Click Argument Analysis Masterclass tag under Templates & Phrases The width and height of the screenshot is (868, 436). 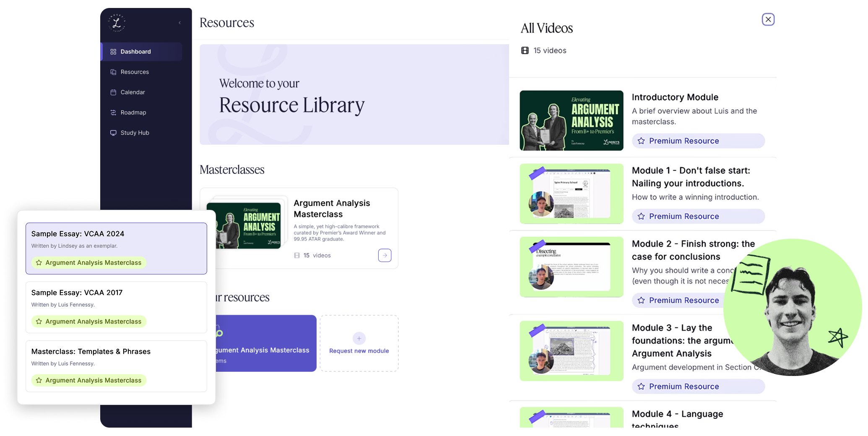(89, 380)
